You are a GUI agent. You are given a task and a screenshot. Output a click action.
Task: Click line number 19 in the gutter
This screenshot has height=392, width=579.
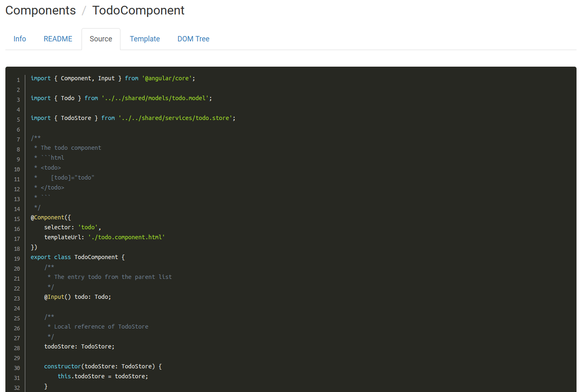pyautogui.click(x=17, y=259)
